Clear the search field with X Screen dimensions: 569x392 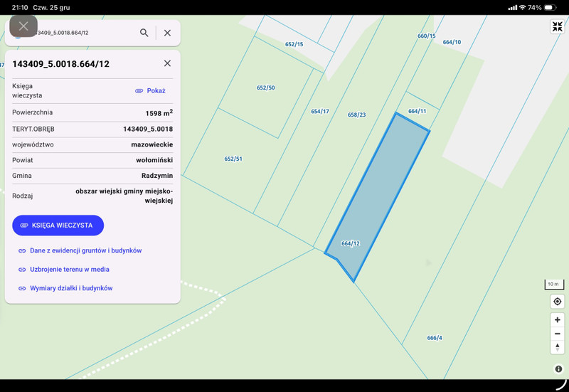167,33
